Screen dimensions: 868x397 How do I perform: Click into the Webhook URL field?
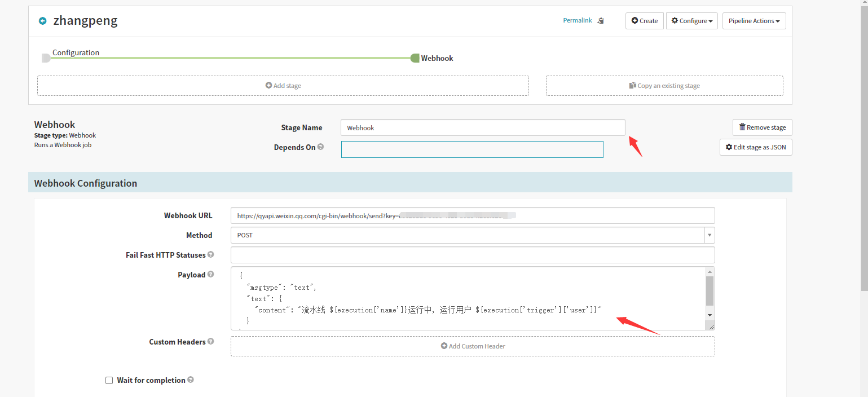[x=473, y=215]
